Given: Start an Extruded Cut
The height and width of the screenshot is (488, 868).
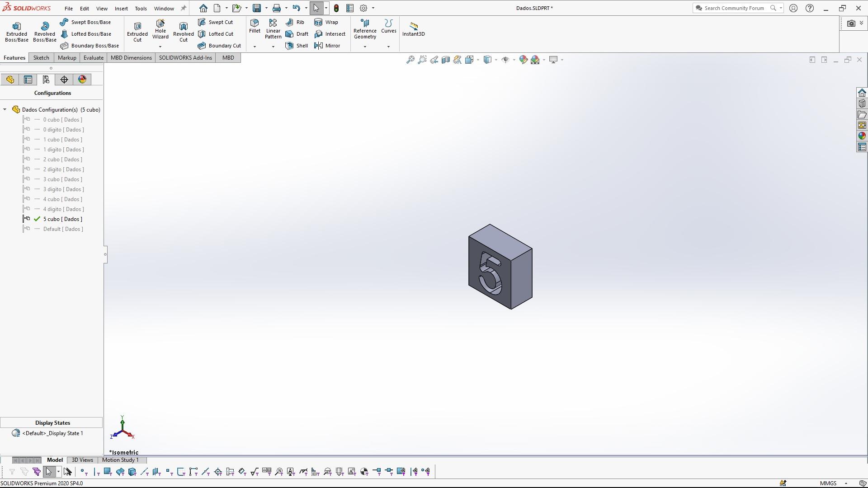Looking at the screenshot, I should click(137, 32).
